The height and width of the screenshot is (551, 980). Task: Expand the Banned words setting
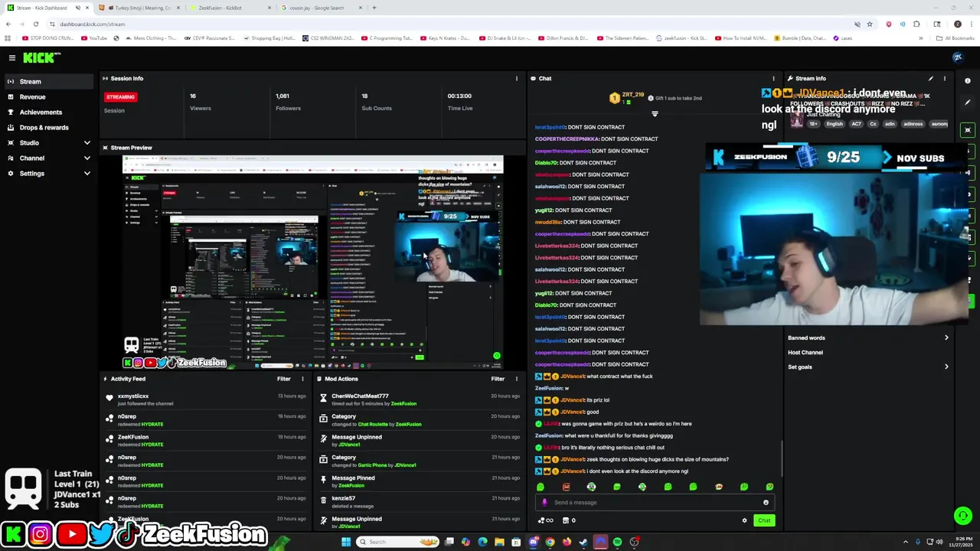(x=868, y=337)
